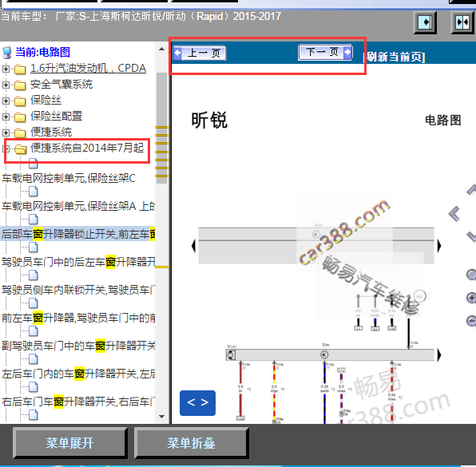Click the pan-left arrow in viewer controls
Viewport: 476px width, 467px height.
pyautogui.click(x=454, y=214)
